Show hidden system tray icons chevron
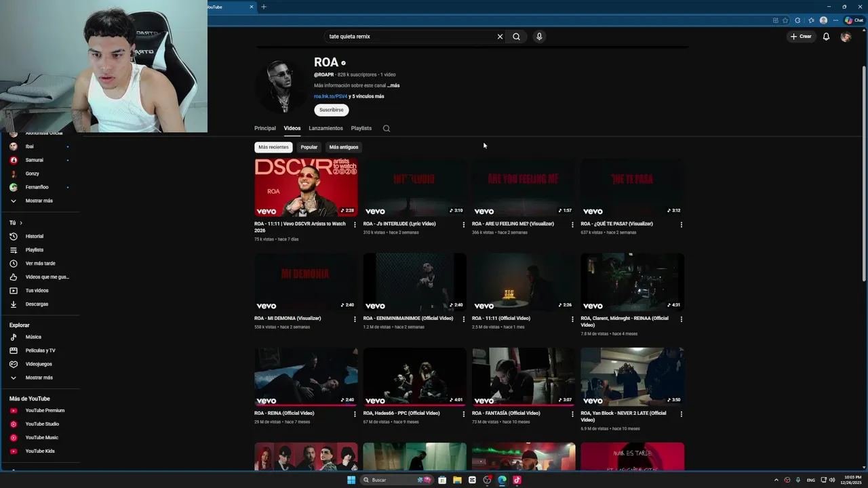Image resolution: width=868 pixels, height=488 pixels. click(x=776, y=480)
